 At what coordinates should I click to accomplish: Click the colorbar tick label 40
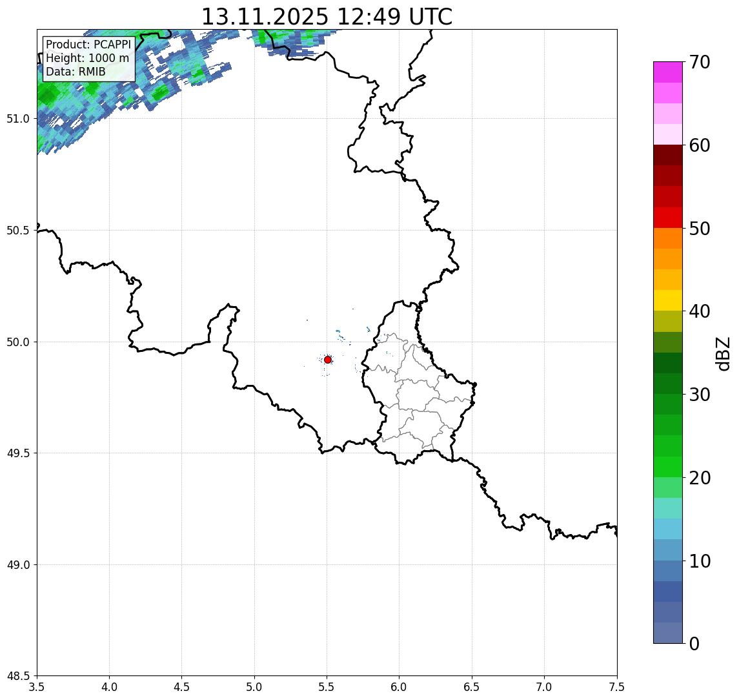click(x=700, y=311)
